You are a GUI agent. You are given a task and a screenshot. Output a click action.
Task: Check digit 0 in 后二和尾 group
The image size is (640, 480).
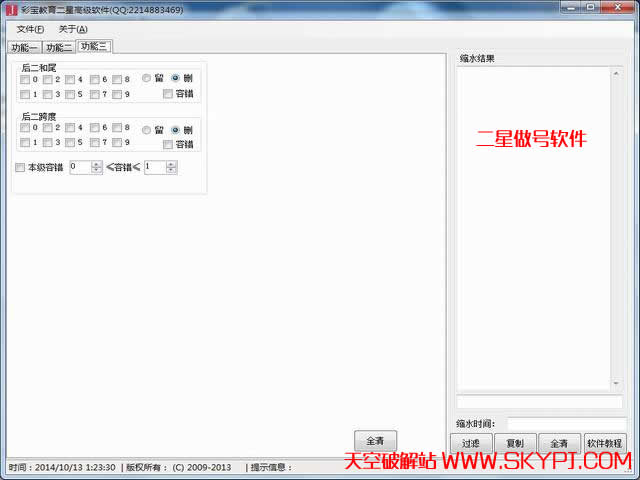(25, 80)
